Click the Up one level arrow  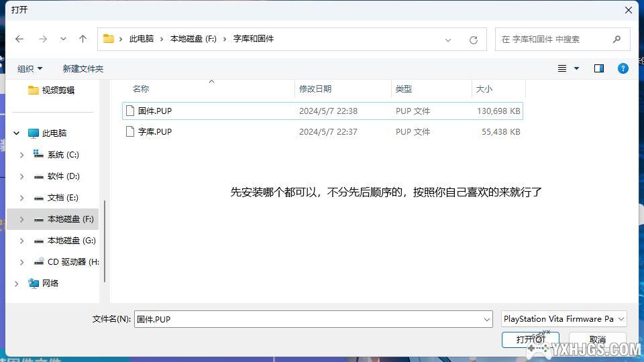point(83,39)
